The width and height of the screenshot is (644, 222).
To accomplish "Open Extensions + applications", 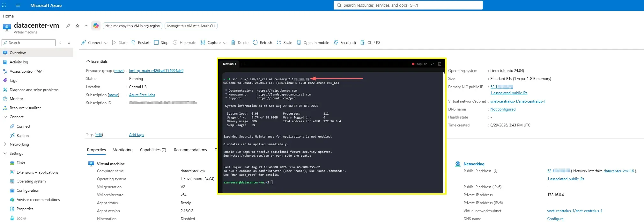I will click(37, 172).
